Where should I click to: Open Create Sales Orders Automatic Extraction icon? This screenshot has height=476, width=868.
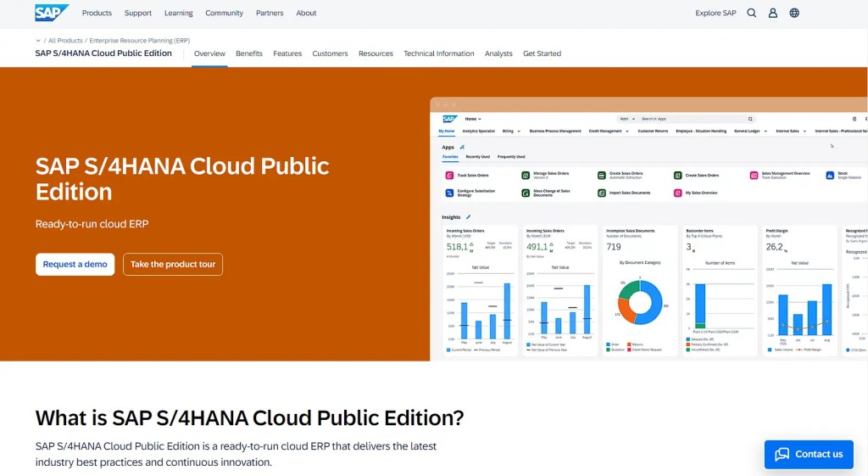[602, 175]
